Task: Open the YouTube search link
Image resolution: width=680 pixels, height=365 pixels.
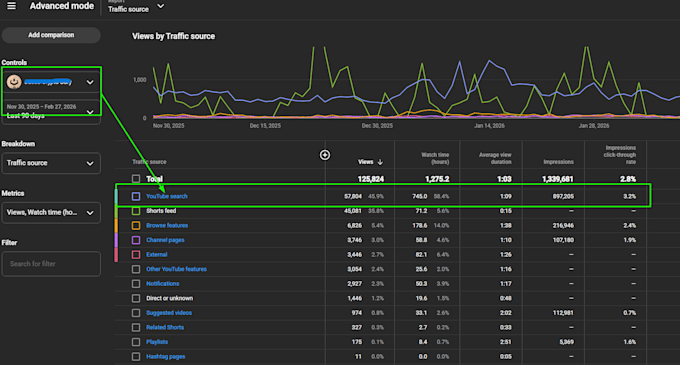Action: (x=167, y=196)
